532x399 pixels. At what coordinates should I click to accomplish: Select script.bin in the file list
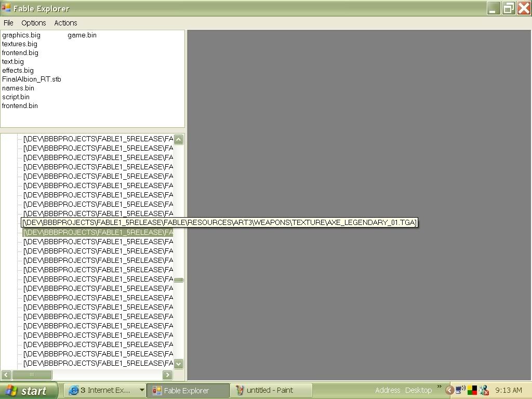coord(16,97)
